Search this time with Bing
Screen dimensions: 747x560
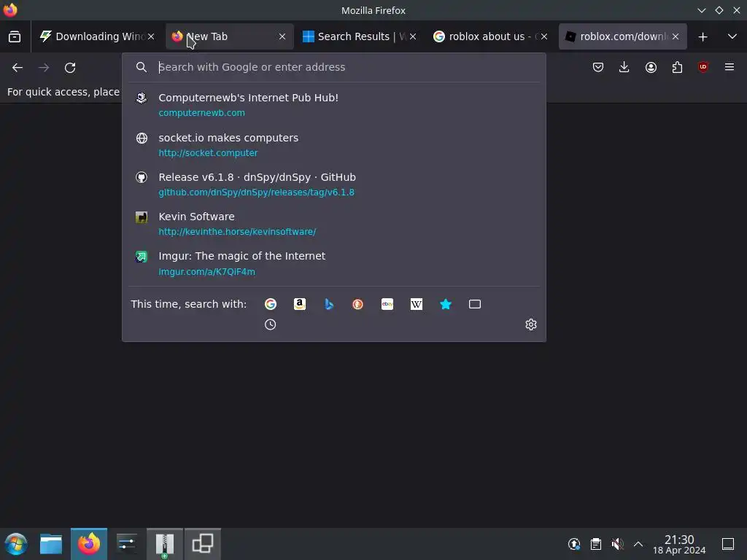[329, 304]
